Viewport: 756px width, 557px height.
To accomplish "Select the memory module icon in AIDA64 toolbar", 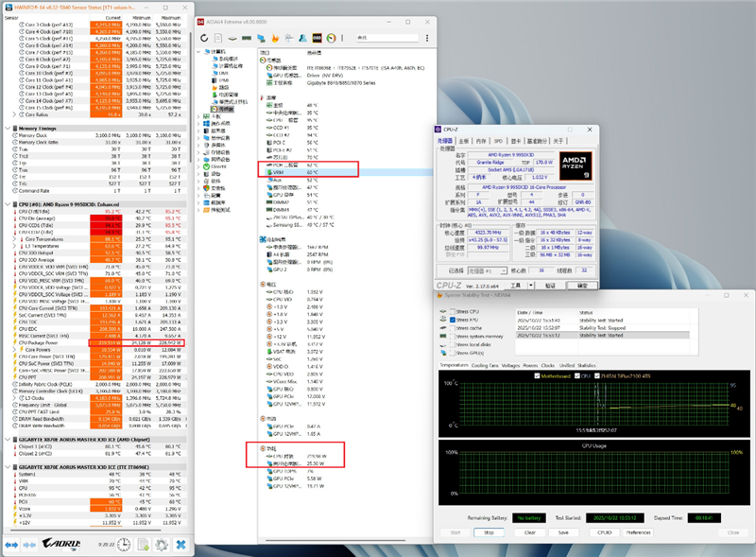I will 245,39.
